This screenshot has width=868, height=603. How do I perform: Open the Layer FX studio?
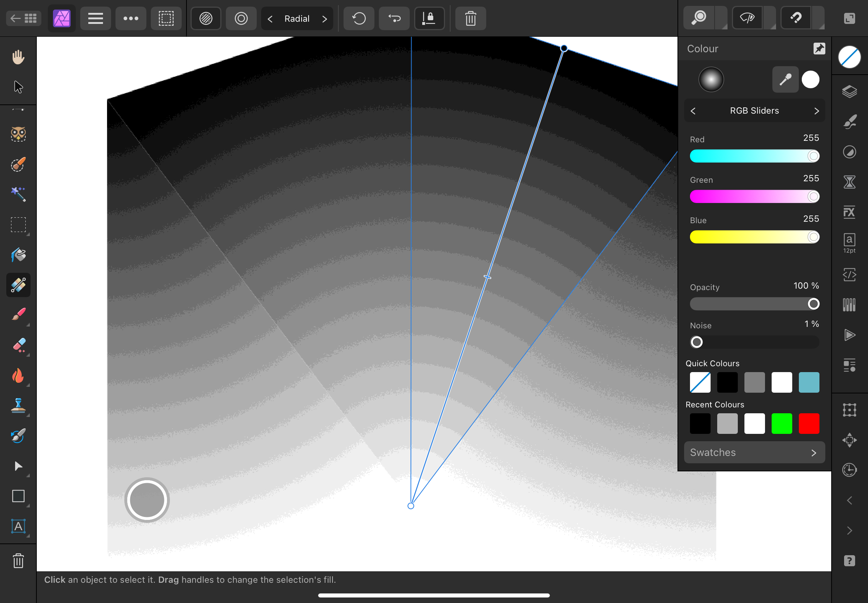click(x=849, y=213)
